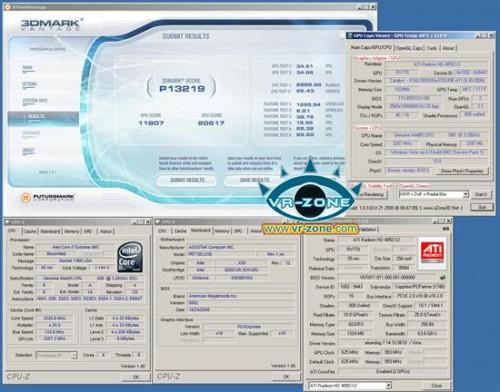The width and height of the screenshot is (500, 392).
Task: Click the Futuremark orange logo icon
Action: [25, 197]
